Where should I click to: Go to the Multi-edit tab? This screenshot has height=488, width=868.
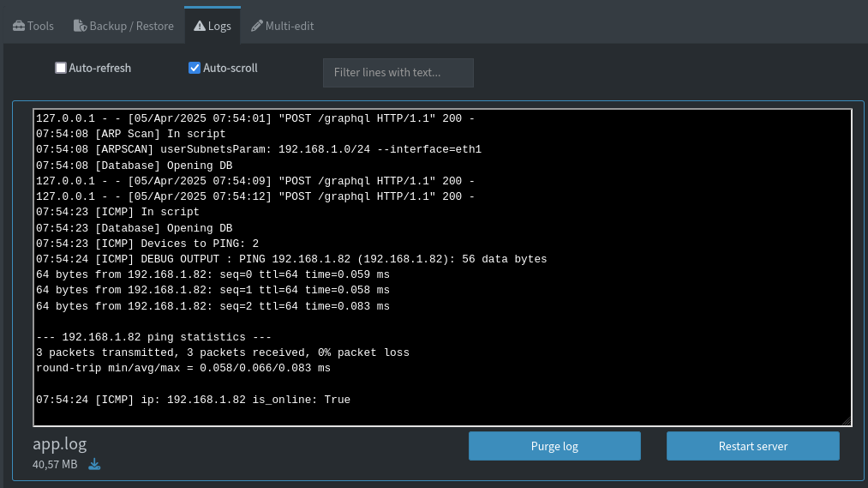point(290,27)
